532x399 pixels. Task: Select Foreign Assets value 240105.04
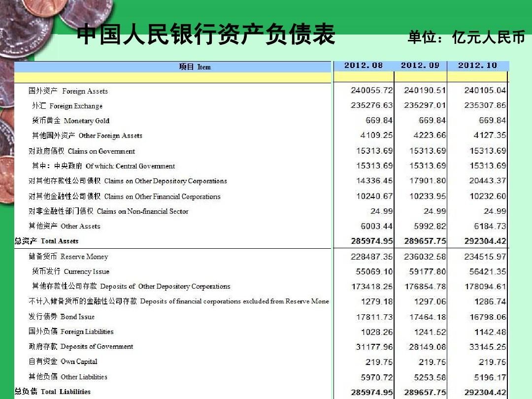tap(485, 90)
